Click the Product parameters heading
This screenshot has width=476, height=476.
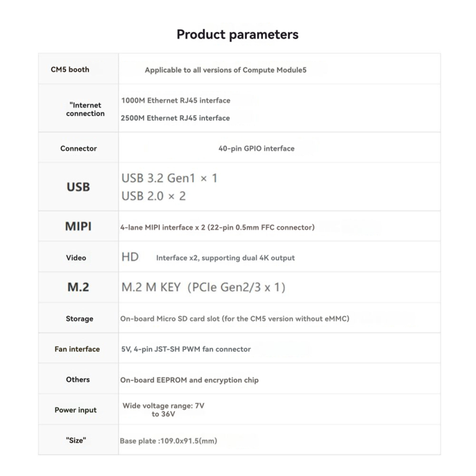pyautogui.click(x=238, y=35)
